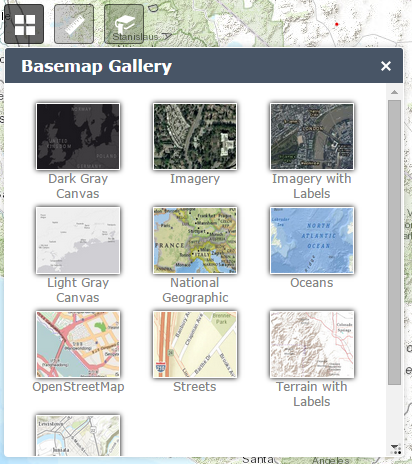This screenshot has height=464, width=412.
Task: Choose the Streets basemap thumbnail
Action: click(195, 344)
